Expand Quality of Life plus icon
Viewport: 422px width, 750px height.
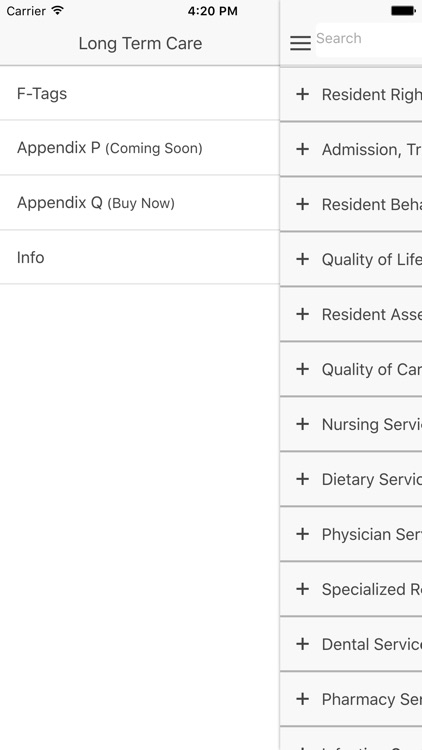(x=302, y=259)
